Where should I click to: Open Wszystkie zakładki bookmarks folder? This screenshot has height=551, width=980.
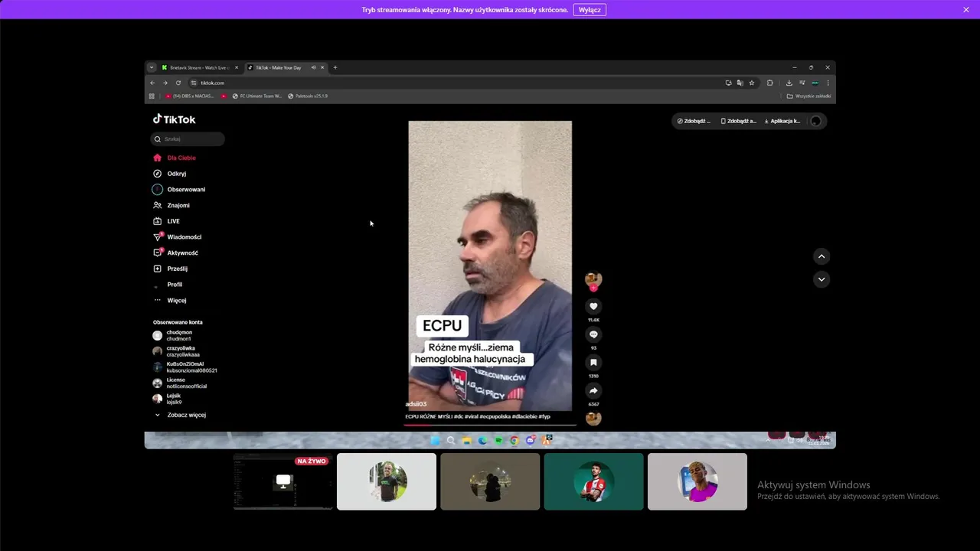(x=808, y=96)
